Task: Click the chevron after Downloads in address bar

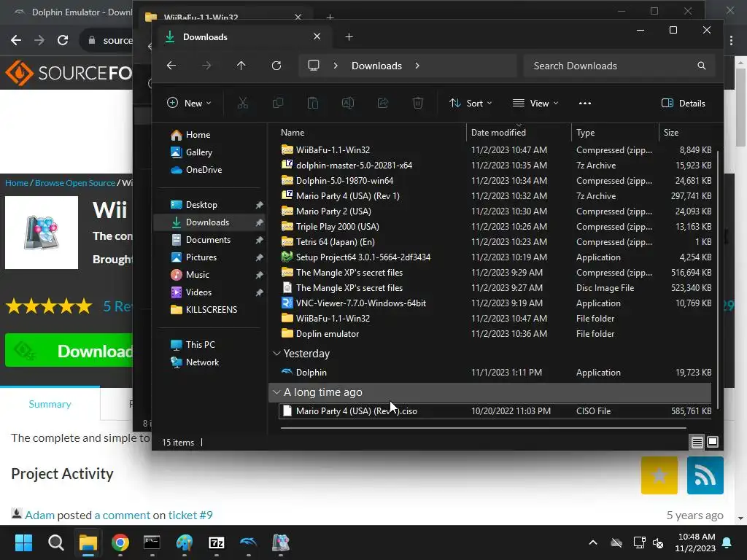Action: [x=417, y=66]
